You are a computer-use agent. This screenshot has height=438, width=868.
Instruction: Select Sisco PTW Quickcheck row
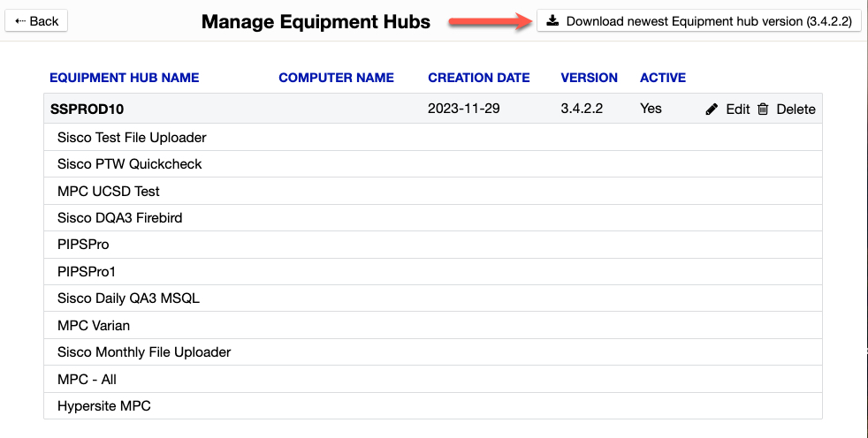[129, 164]
